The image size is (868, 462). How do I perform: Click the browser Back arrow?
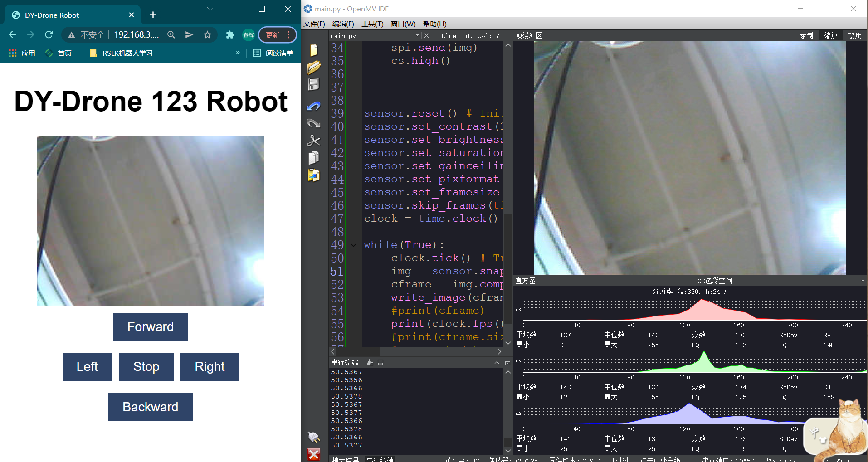click(13, 35)
